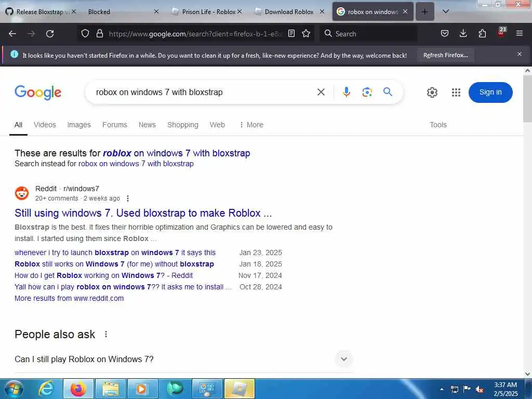
Task: Click the corrected roblox spelling link
Action: pyautogui.click(x=177, y=153)
